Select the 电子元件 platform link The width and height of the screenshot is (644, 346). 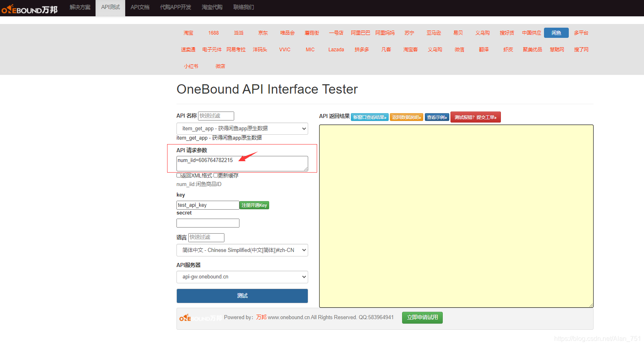pyautogui.click(x=212, y=50)
